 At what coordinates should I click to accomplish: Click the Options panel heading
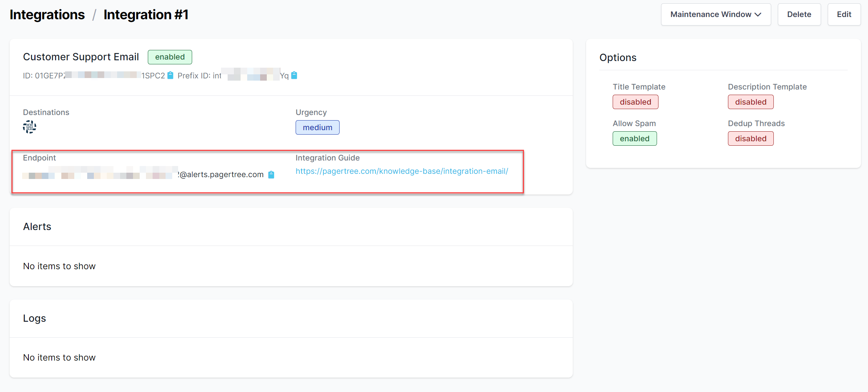click(618, 58)
